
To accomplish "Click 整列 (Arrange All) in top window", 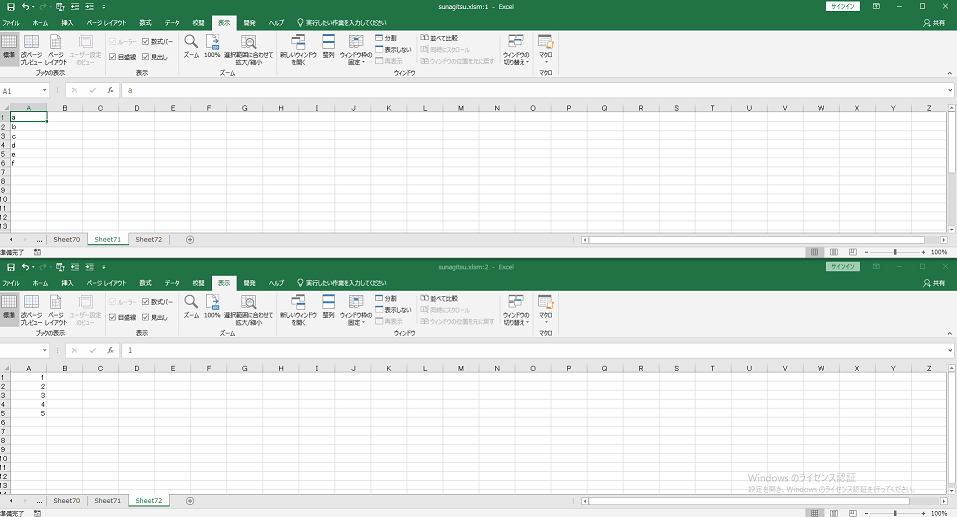I will coord(328,47).
